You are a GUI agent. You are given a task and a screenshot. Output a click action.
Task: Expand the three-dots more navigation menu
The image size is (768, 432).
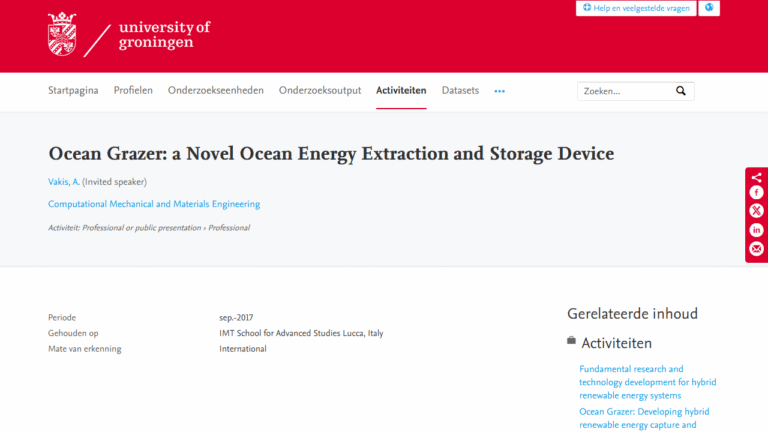coord(499,91)
